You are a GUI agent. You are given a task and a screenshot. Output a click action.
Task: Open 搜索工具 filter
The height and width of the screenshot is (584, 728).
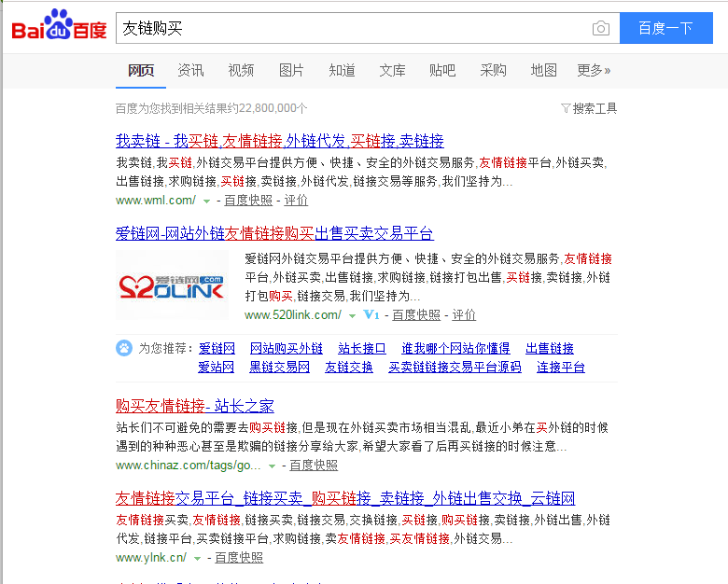click(x=589, y=108)
